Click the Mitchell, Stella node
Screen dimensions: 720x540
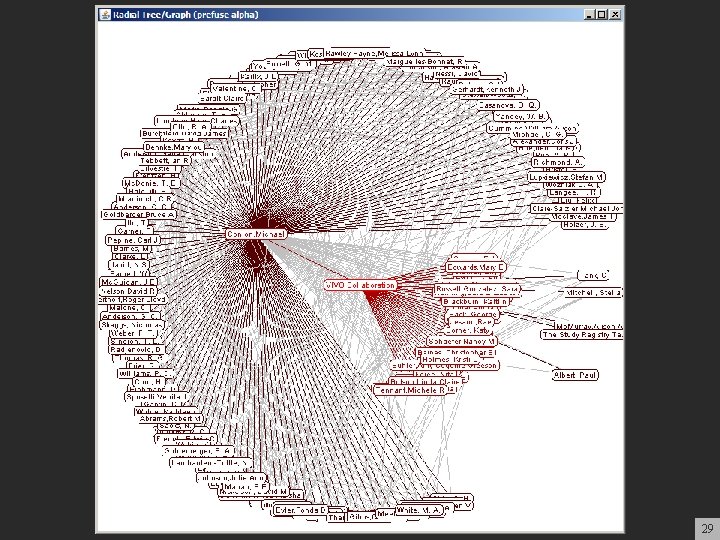point(593,292)
